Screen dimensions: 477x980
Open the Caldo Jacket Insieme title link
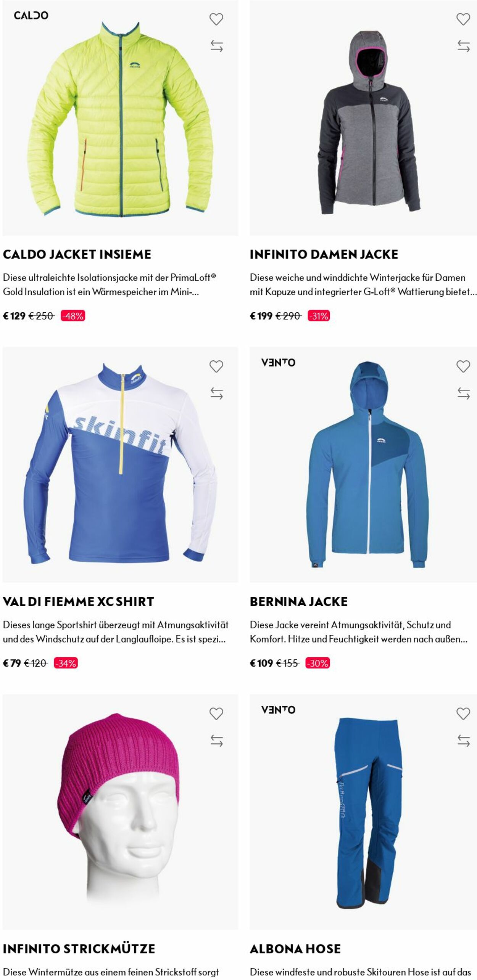(77, 254)
